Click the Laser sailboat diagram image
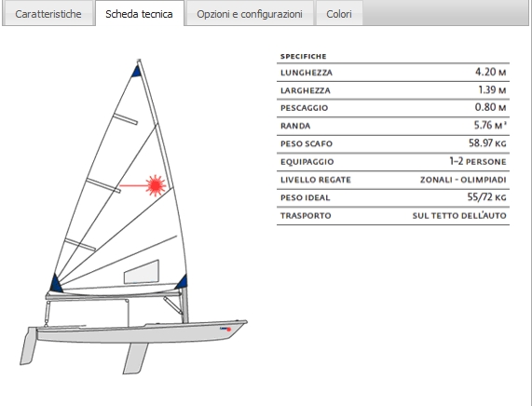This screenshot has height=406, width=532. (x=133, y=216)
